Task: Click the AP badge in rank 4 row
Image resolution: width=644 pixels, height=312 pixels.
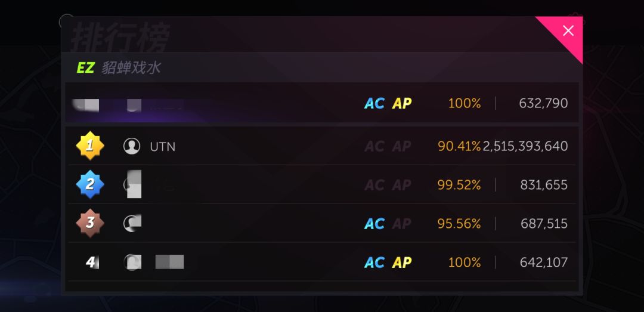Action: (x=402, y=262)
